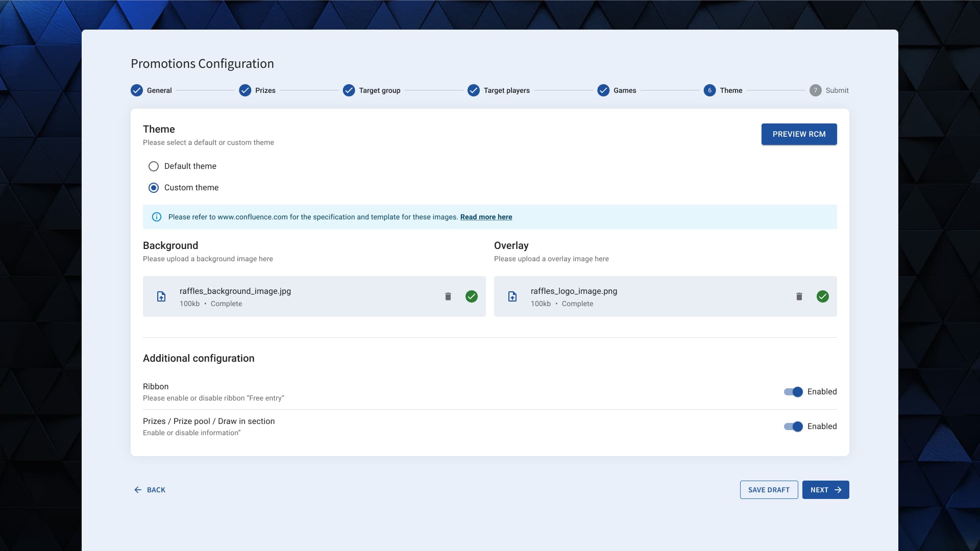The width and height of the screenshot is (980, 551).
Task: Delete the raffles_background_image.jpg upload
Action: pos(448,296)
